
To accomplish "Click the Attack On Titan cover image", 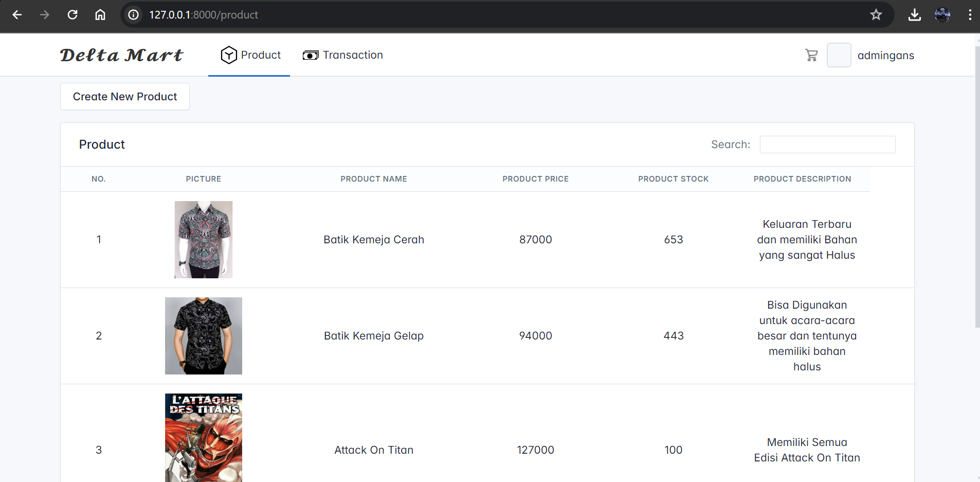I will pyautogui.click(x=204, y=438).
